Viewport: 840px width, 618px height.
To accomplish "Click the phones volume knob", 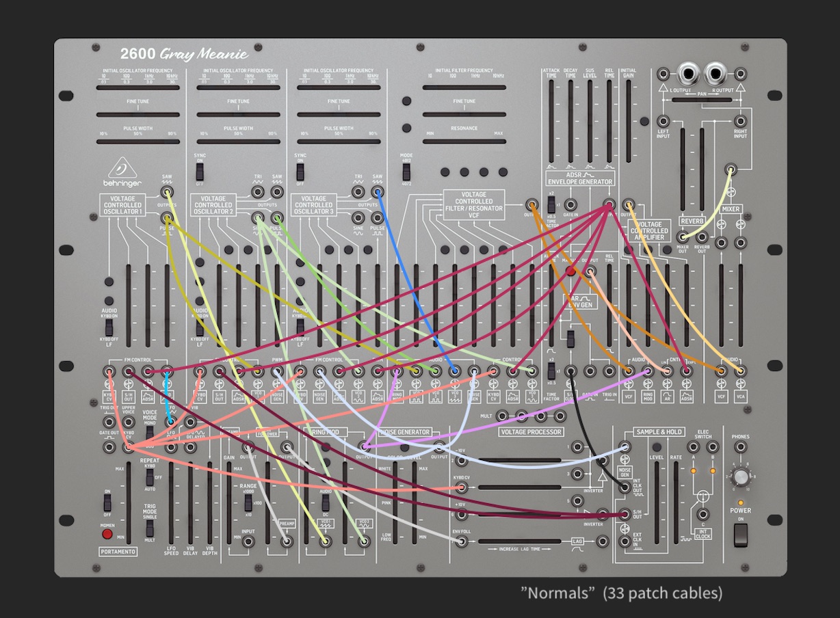I will pos(740,476).
